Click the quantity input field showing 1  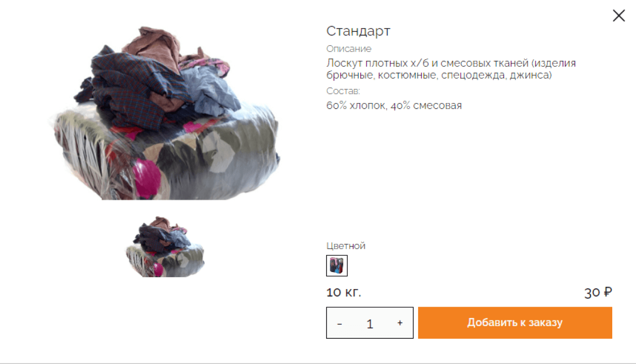pos(370,323)
